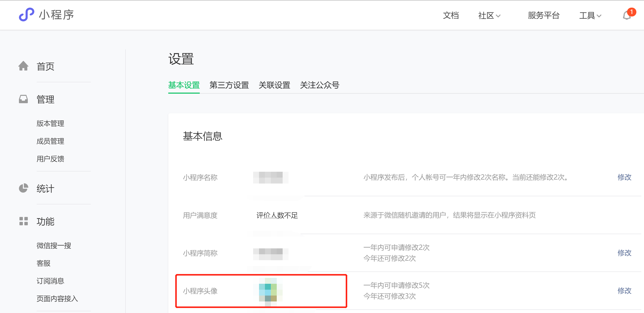This screenshot has width=644, height=313.
Task: Click the inbox icon beside 管理
Action: (x=23, y=99)
